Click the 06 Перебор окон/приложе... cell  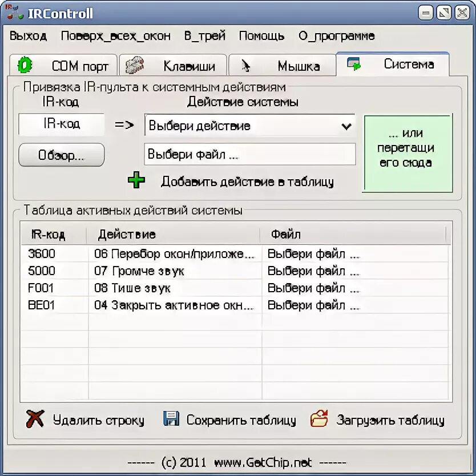tap(175, 253)
